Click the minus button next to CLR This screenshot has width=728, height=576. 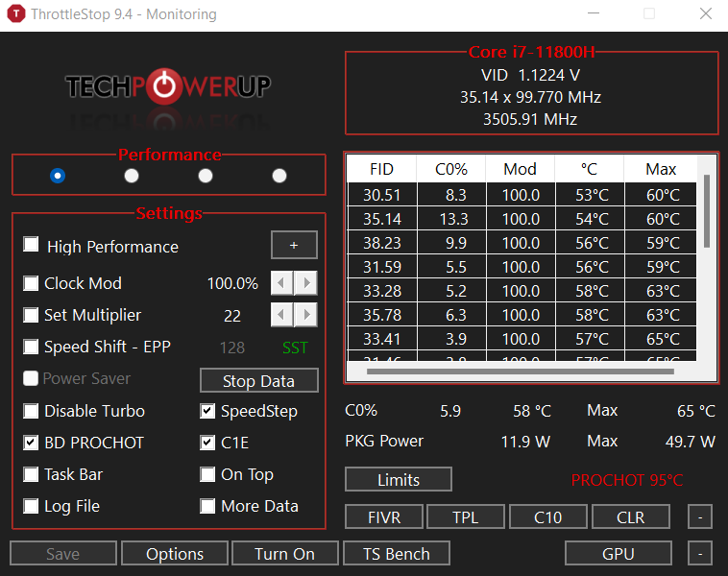[x=700, y=517]
